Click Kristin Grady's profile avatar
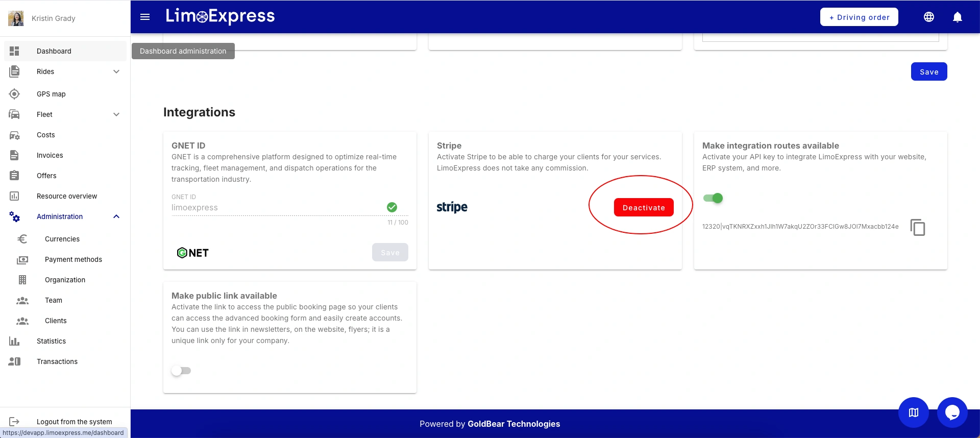The width and height of the screenshot is (980, 438). tap(16, 18)
